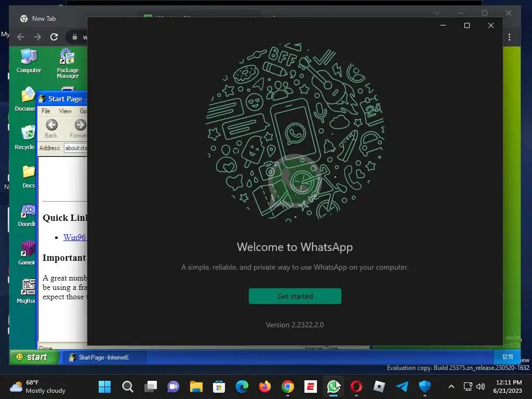This screenshot has height=399, width=532.
Task: Open the Recycle bin desktop icon
Action: click(25, 137)
